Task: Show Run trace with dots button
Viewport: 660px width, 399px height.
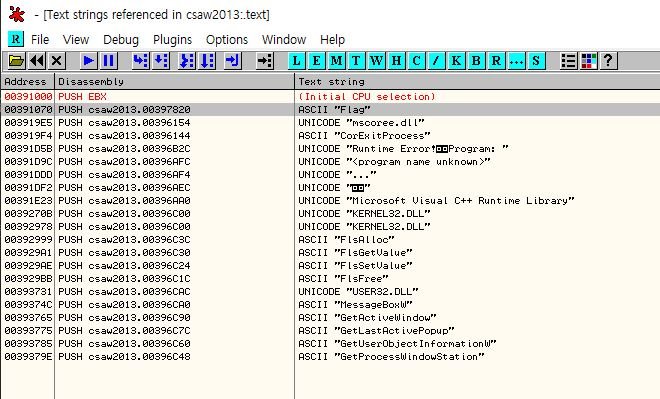Action: [516, 61]
